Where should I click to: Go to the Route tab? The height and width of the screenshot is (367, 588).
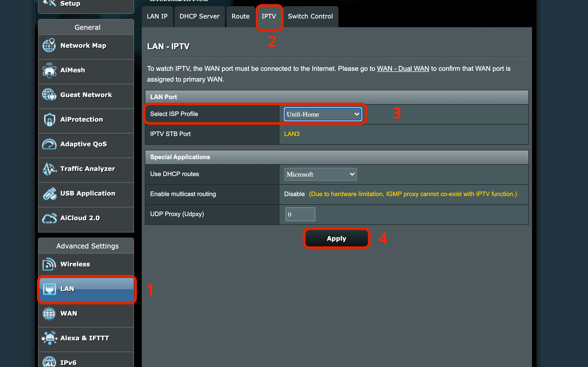tap(240, 16)
